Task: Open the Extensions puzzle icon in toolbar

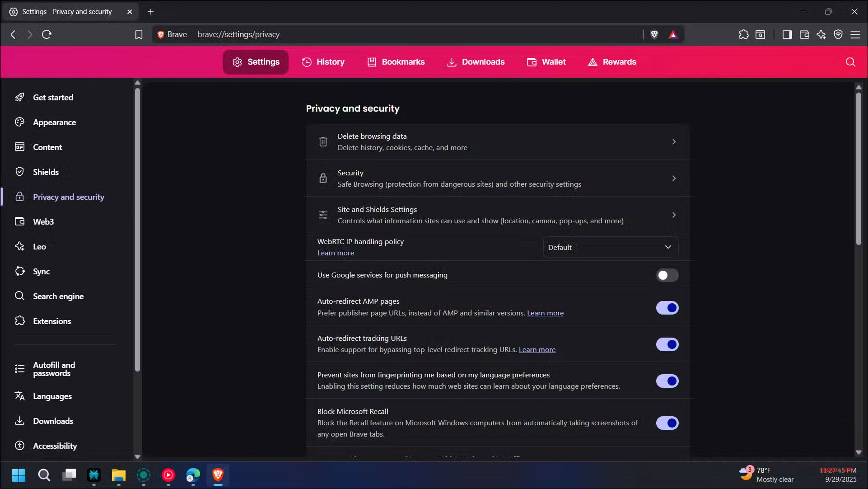Action: point(744,34)
